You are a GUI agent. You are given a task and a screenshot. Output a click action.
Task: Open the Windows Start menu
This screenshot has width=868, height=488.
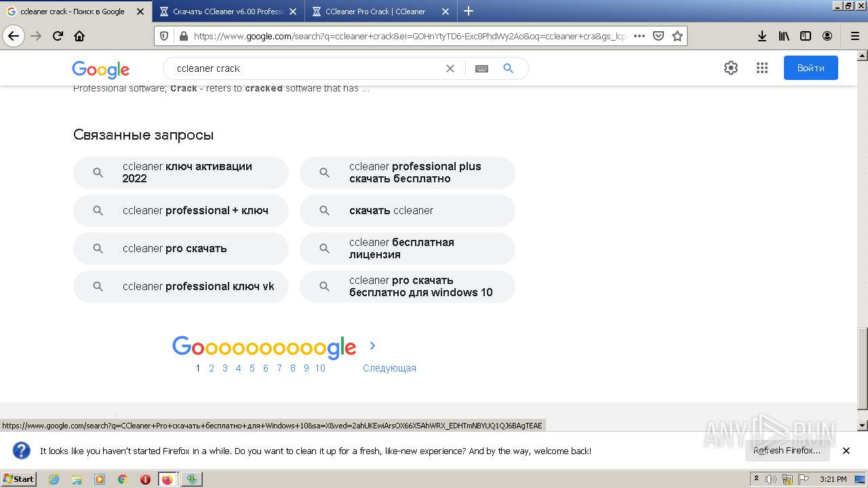pos(19,479)
